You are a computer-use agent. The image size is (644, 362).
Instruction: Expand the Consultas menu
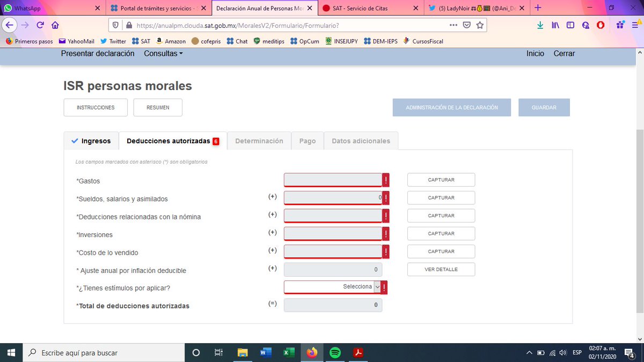pyautogui.click(x=163, y=54)
